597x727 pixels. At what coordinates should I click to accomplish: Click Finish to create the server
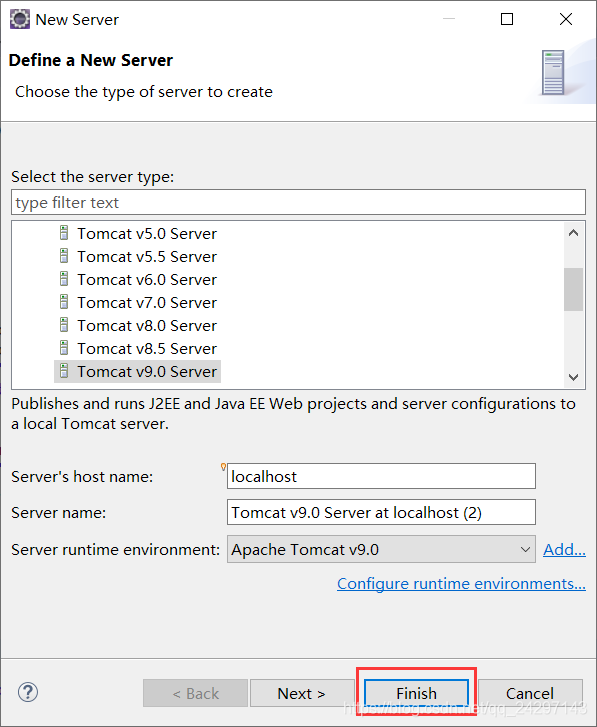(416, 693)
